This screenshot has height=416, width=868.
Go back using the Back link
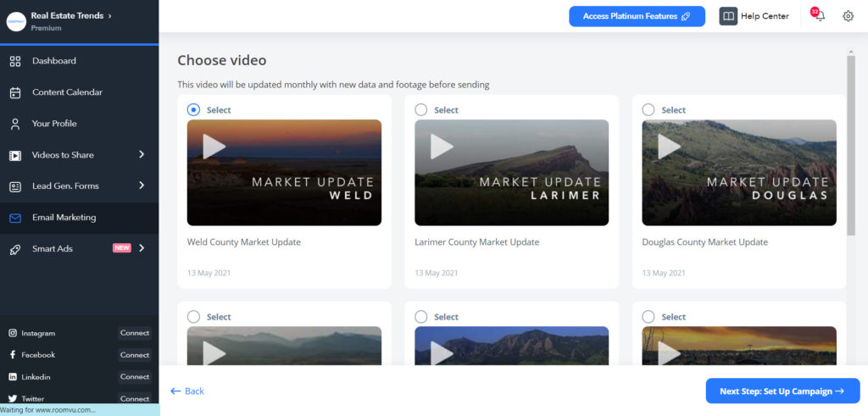tap(187, 391)
